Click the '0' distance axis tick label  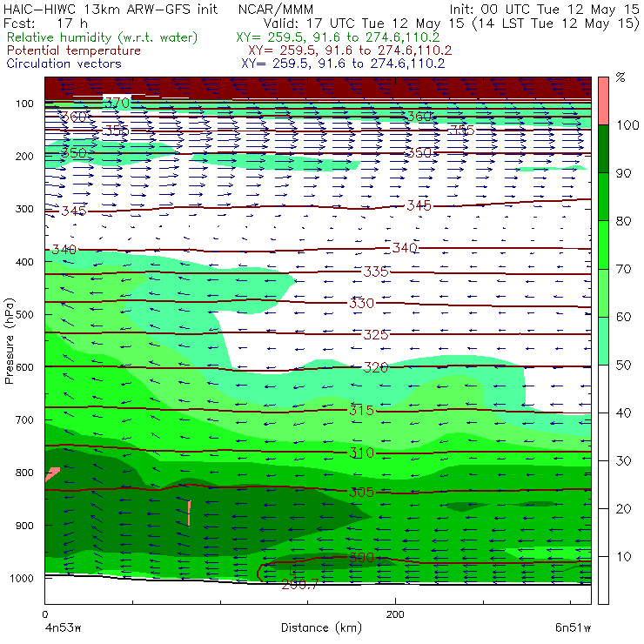click(x=45, y=614)
